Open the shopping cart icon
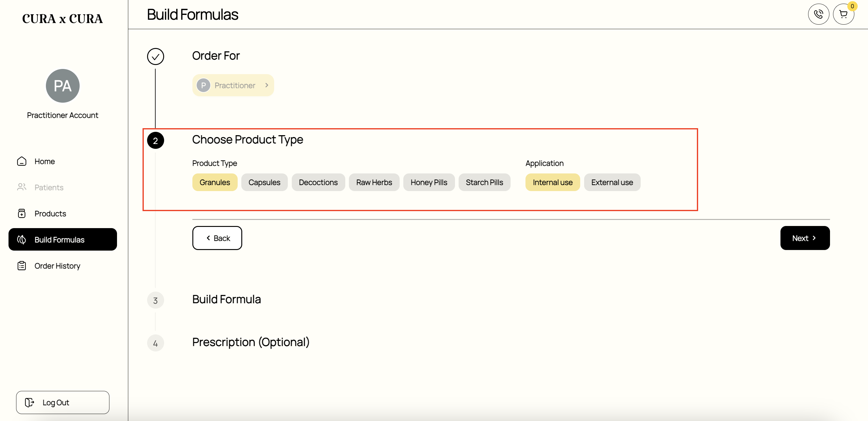Viewport: 868px width, 421px height. [x=843, y=14]
